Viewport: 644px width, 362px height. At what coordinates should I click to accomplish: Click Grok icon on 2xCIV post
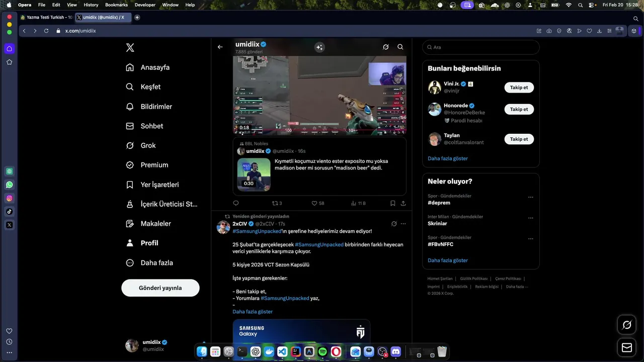(394, 224)
